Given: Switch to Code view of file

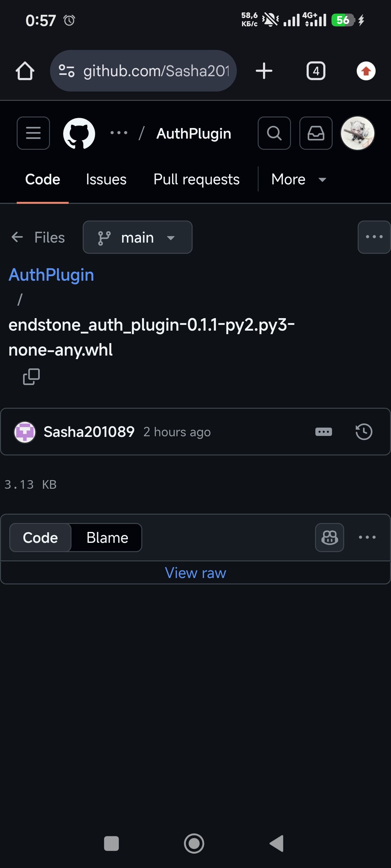Looking at the screenshot, I should click(40, 537).
